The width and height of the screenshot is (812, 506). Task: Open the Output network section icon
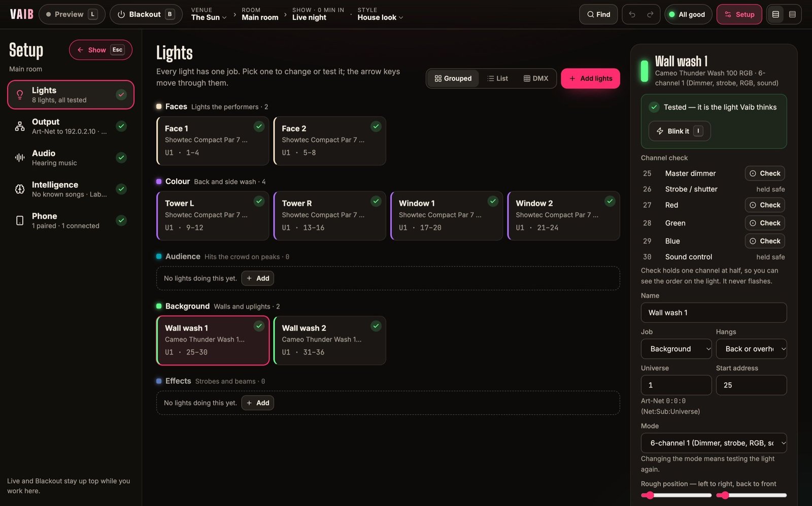pyautogui.click(x=20, y=126)
